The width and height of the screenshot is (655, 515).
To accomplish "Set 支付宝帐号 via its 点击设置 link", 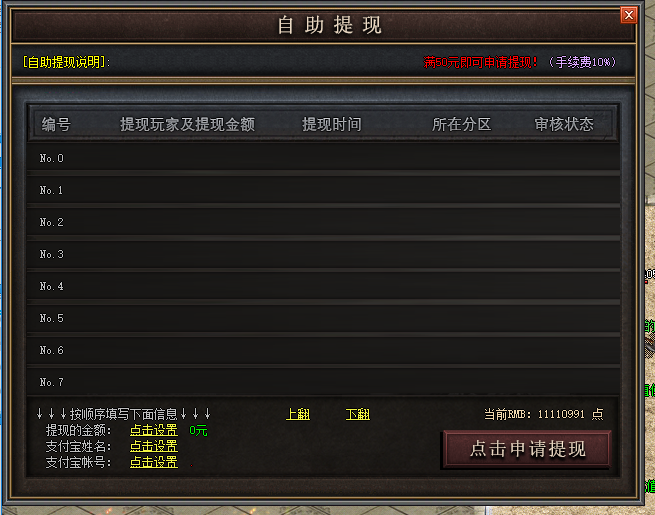I will click(x=154, y=462).
